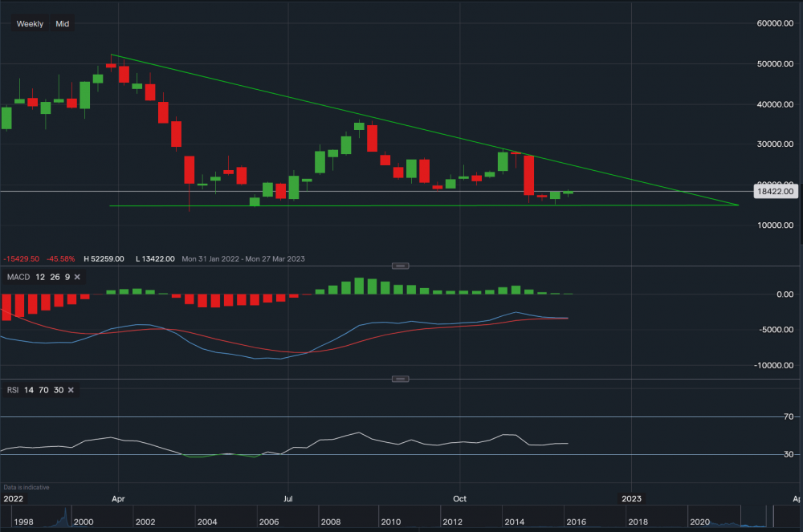The width and height of the screenshot is (803, 532).
Task: Jump to 2014 in the navigator timeline
Action: coord(514,522)
